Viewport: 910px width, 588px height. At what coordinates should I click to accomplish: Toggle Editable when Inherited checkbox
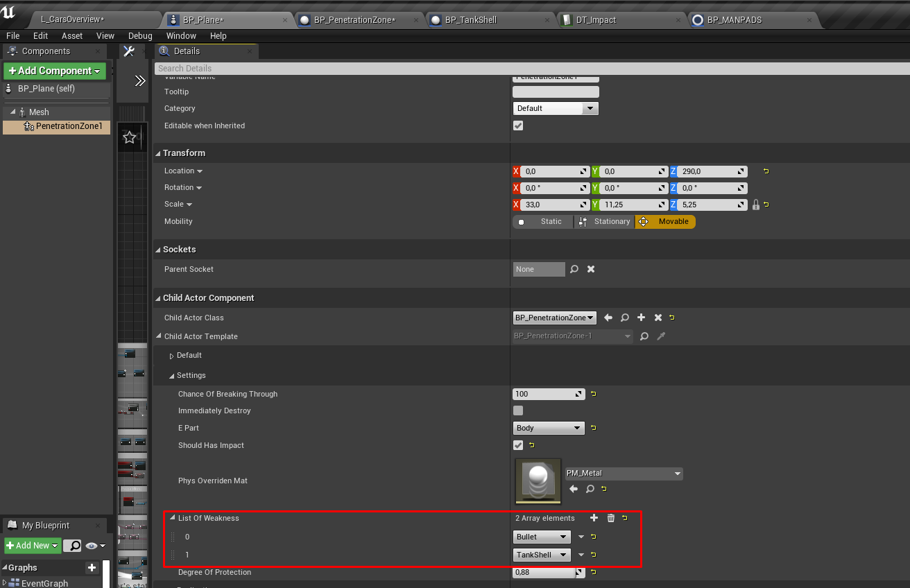pos(518,126)
